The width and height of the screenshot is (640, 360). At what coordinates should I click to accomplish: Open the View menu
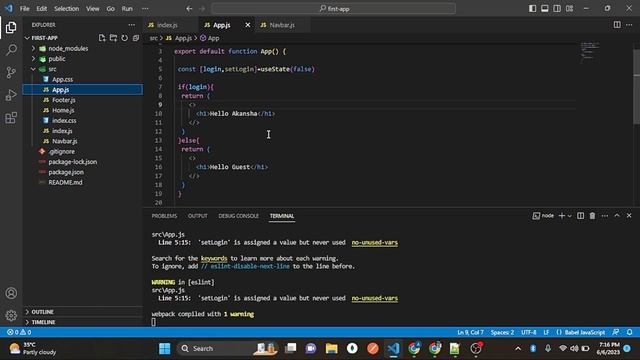point(93,9)
